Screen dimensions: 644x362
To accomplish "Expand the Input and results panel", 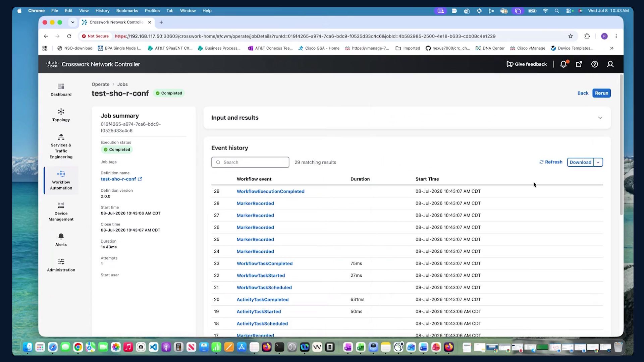I will tap(600, 118).
